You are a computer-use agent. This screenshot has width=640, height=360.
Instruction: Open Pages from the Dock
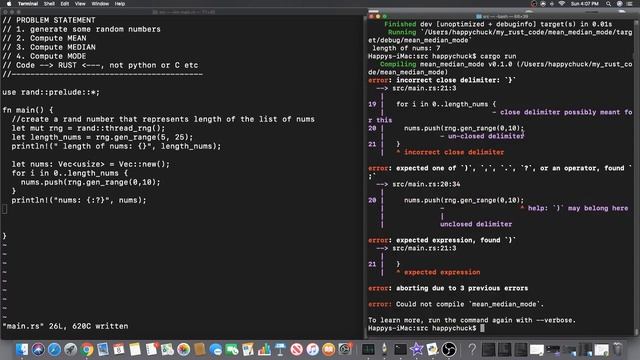pyautogui.click(x=248, y=349)
